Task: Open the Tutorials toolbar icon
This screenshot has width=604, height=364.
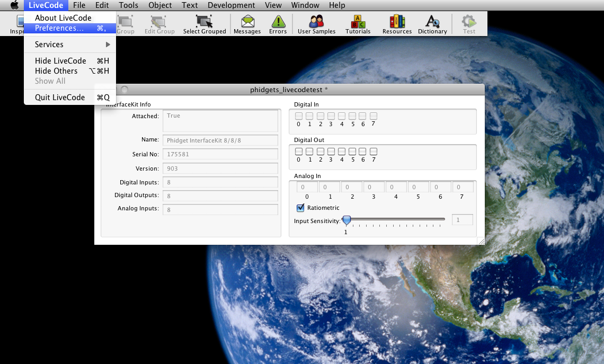Action: click(358, 24)
